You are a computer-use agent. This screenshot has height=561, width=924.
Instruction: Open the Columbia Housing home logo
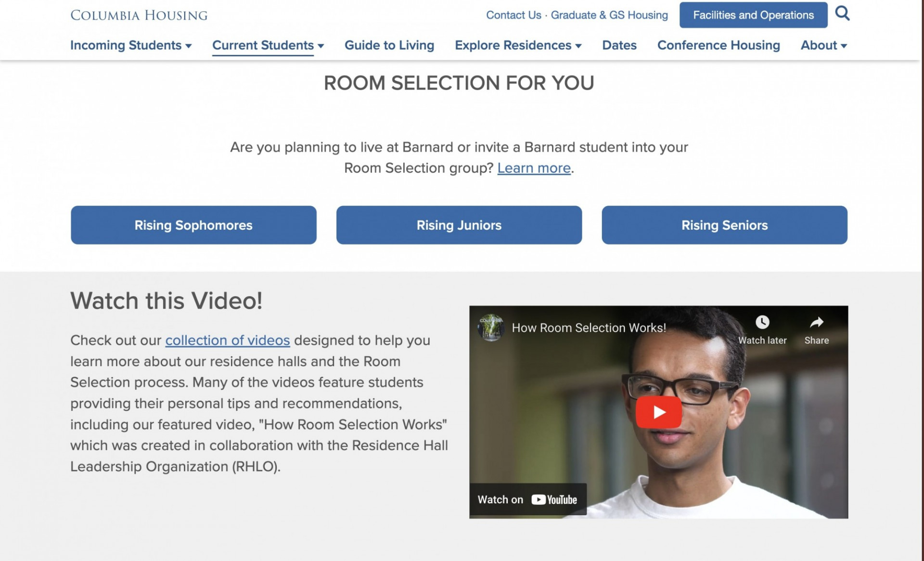[x=139, y=15]
